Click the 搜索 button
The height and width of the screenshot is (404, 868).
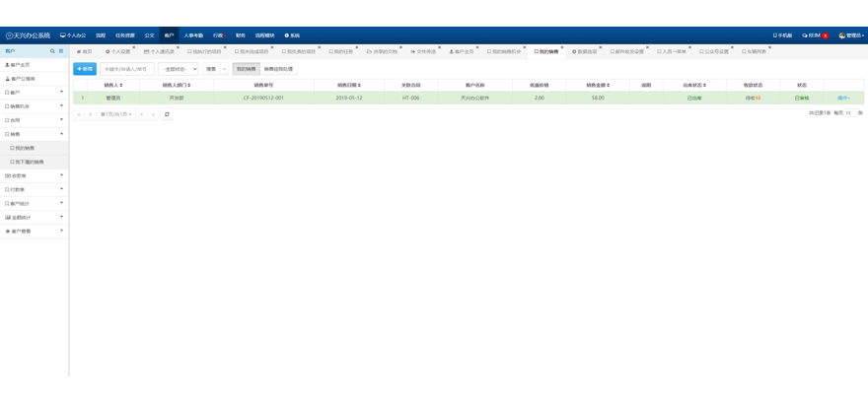(211, 69)
